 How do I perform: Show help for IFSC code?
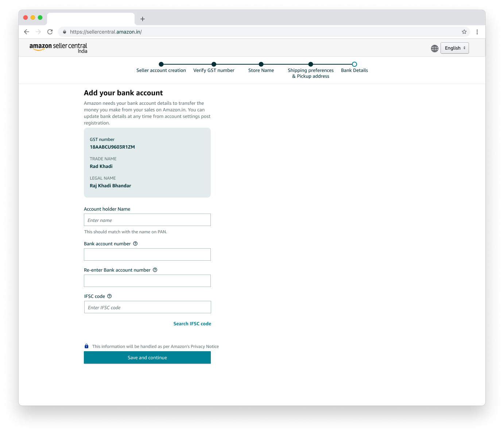[109, 296]
